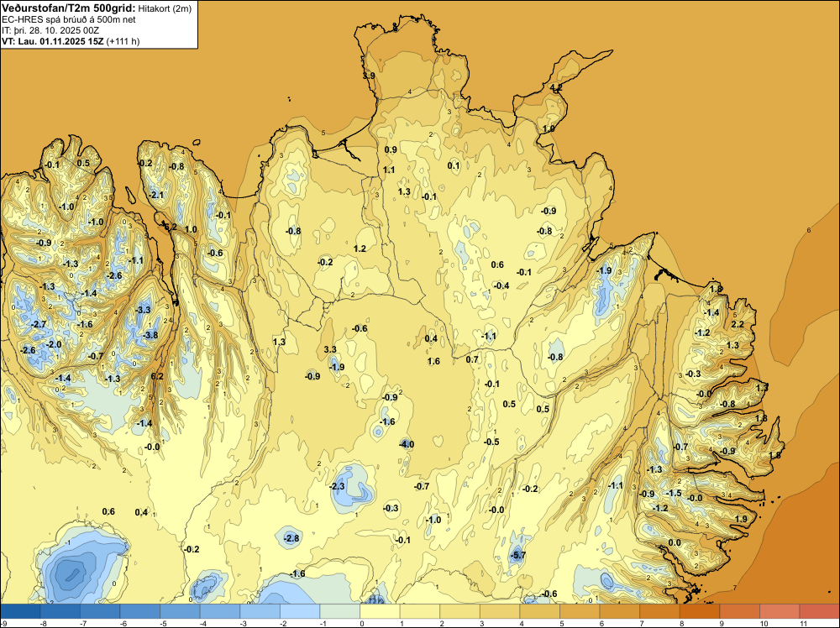840x628 pixels.
Task: Click the 'Hitakort (2m)' label in the header
Action: 164,8
